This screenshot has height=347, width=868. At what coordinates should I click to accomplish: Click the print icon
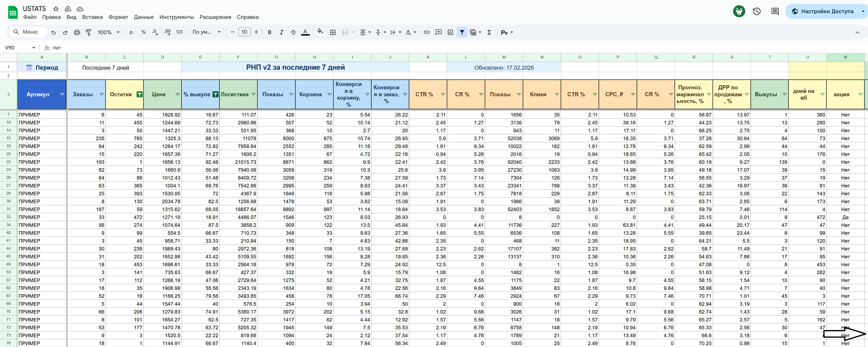coord(77,32)
